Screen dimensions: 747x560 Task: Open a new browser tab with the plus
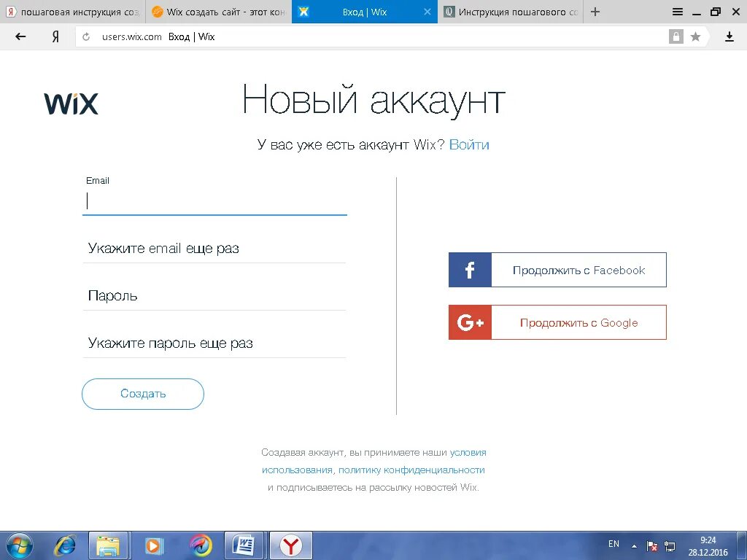(x=595, y=11)
